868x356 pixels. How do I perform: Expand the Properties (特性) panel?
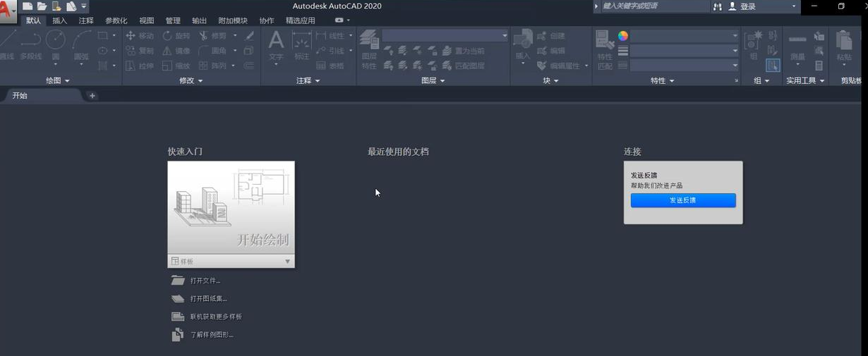point(662,80)
